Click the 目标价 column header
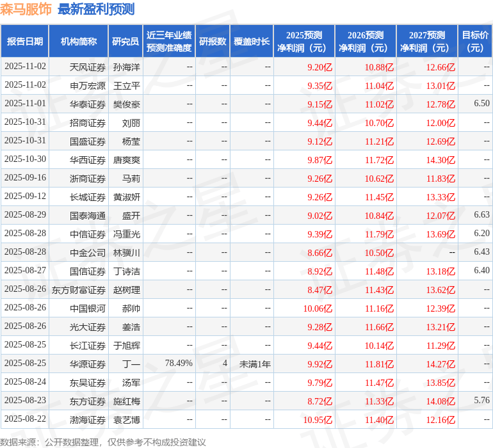This screenshot has width=493, height=448. click(x=475, y=42)
